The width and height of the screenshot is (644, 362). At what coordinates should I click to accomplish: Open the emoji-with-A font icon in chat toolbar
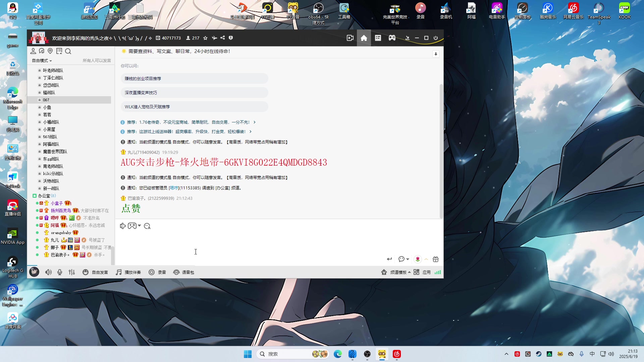pyautogui.click(x=147, y=226)
